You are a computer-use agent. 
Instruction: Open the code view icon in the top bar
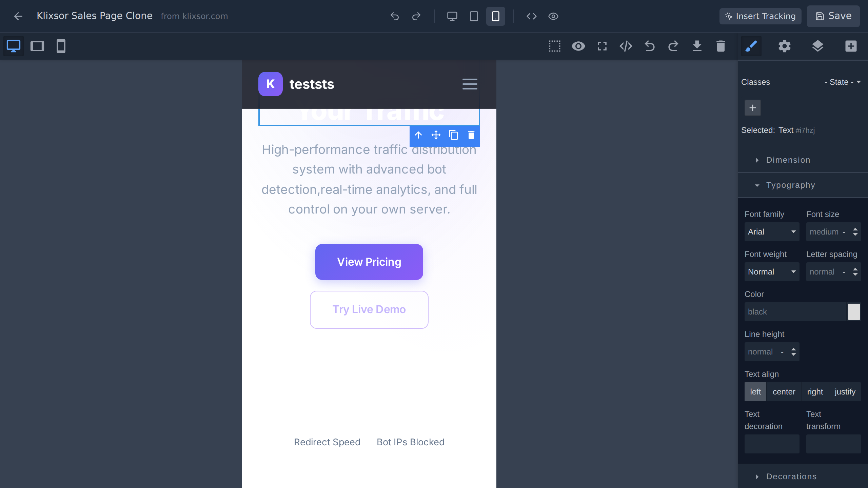click(531, 16)
